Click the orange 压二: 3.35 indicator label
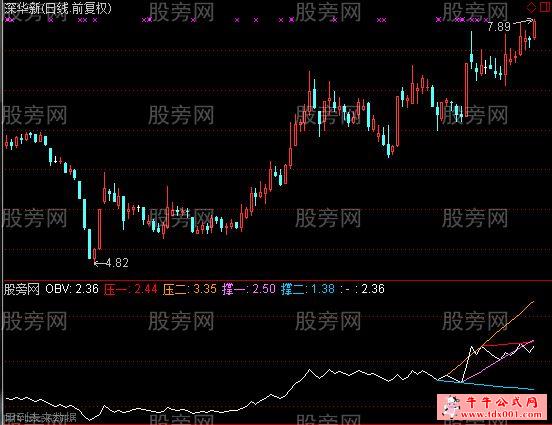The width and height of the screenshot is (552, 425). [190, 289]
